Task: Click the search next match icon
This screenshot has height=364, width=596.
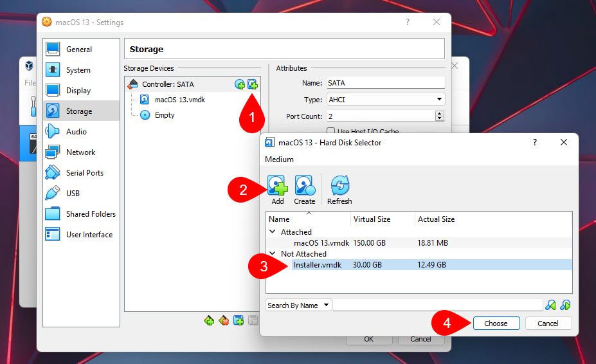Action: point(565,305)
